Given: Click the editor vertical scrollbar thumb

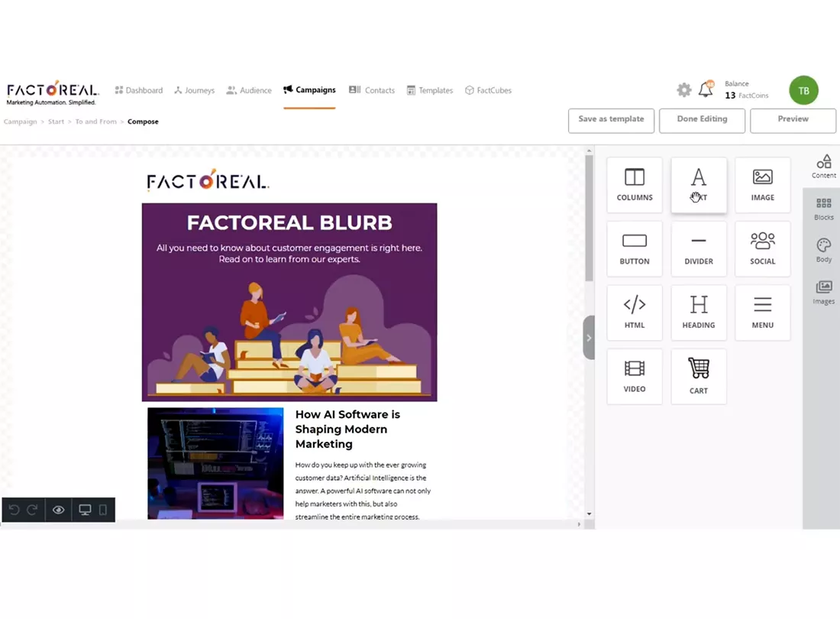Looking at the screenshot, I should point(590,218).
